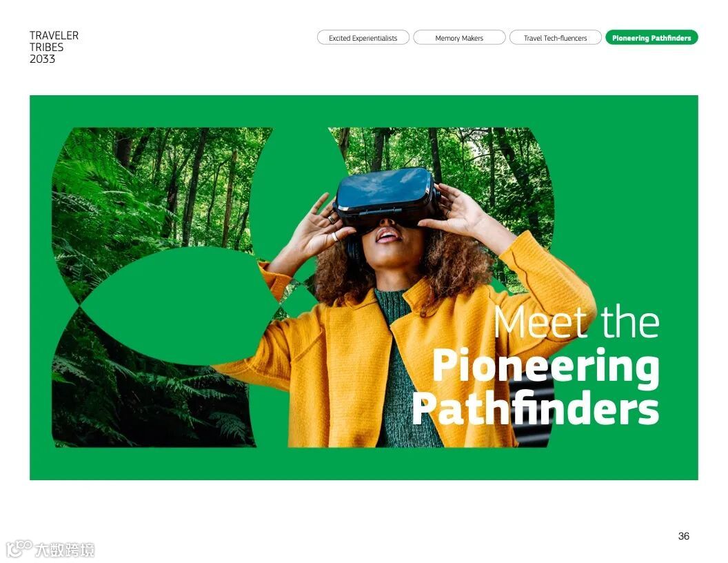This screenshot has width=728, height=563.
Task: Click the VR headset in the photo
Action: pos(387,197)
